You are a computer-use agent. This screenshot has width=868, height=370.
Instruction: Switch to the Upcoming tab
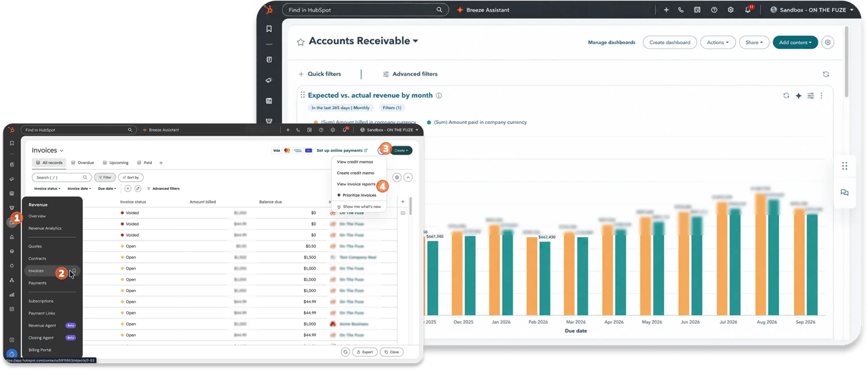pos(115,163)
